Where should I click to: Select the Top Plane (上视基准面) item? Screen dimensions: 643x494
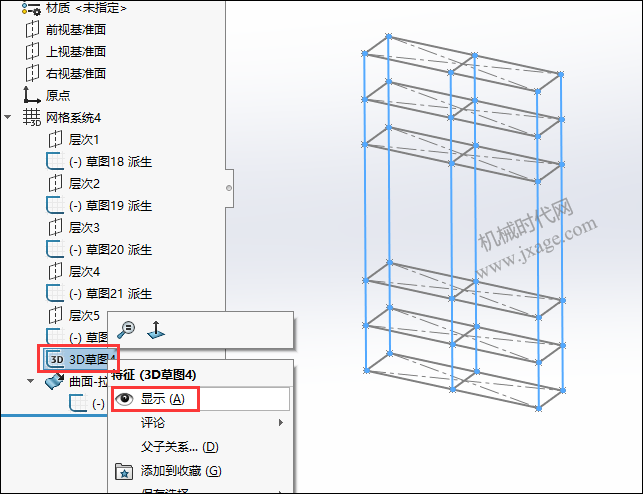(66, 52)
